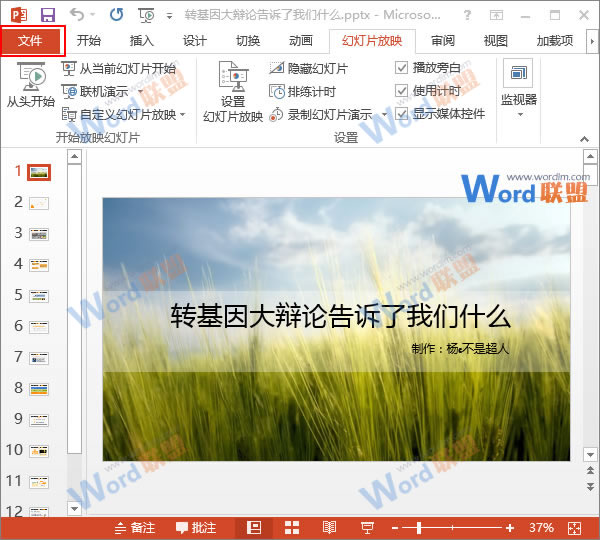
Task: Click thumbnail pane scroll up arrow
Action: (75, 157)
